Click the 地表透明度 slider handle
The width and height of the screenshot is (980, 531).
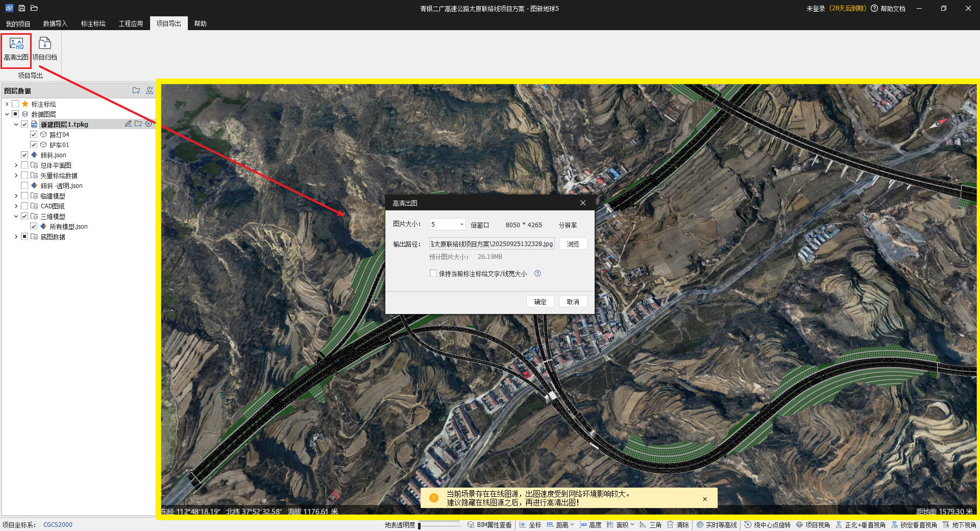pyautogui.click(x=420, y=525)
